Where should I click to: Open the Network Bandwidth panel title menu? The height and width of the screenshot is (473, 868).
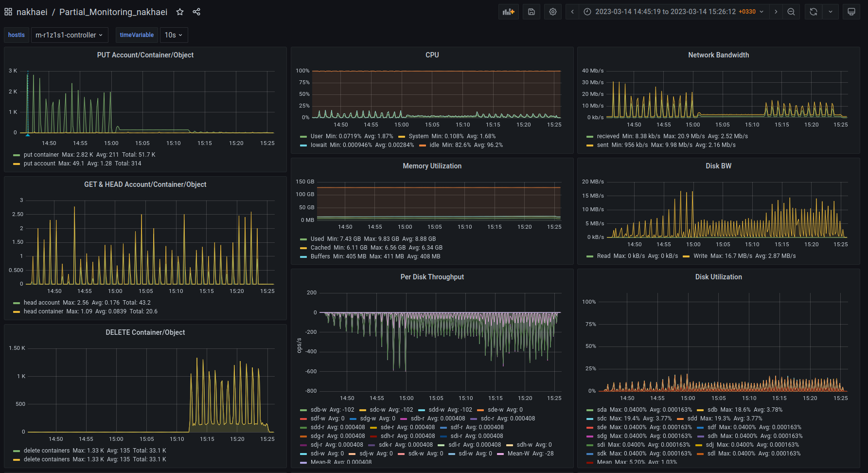(x=718, y=55)
